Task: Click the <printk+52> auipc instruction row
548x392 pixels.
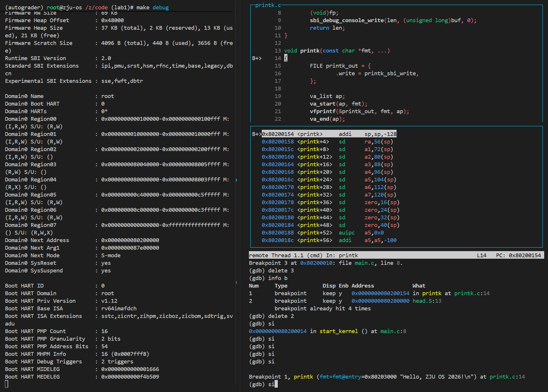Action: click(323, 233)
